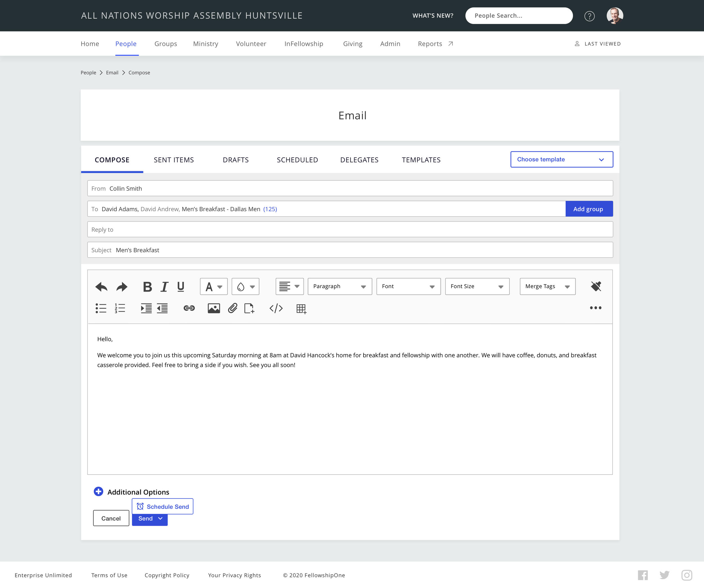Open Schedule Send options
The width and height of the screenshot is (704, 588).
coord(162,506)
